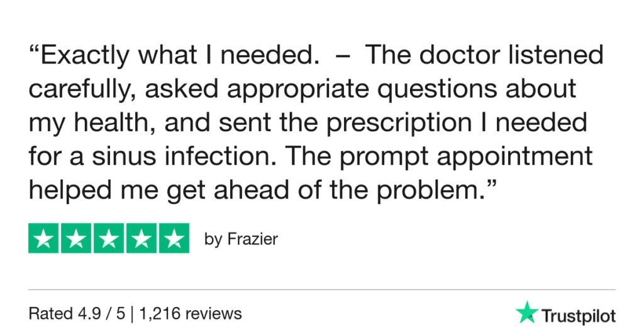The height and width of the screenshot is (336, 644).
Task: Click the horizontal divider line
Action: pos(322,290)
